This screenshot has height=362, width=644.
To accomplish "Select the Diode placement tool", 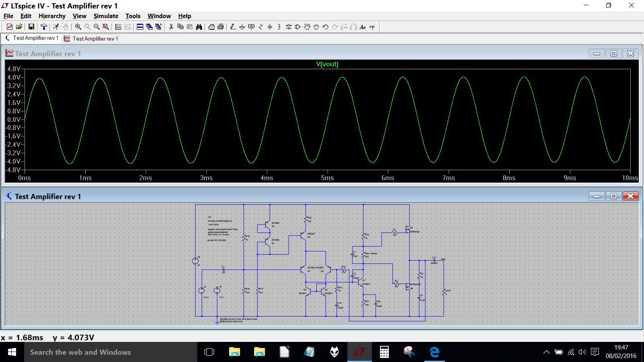I will pyautogui.click(x=289, y=27).
